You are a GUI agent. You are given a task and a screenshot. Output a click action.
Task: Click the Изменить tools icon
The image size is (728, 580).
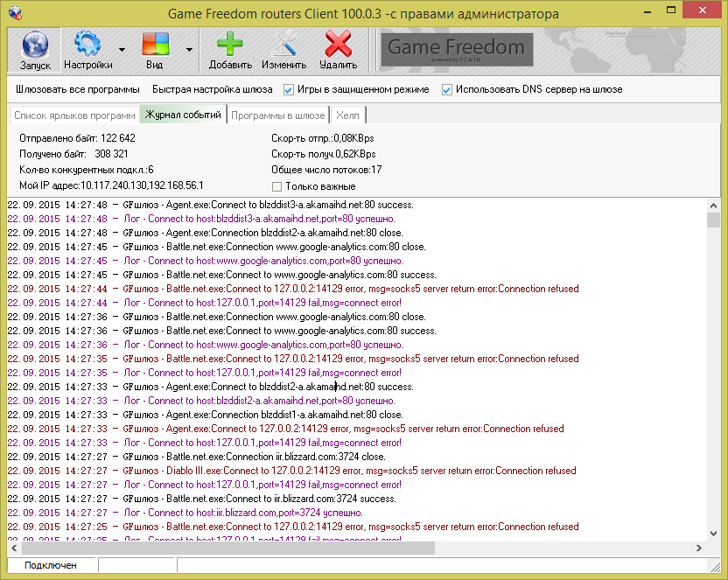[x=284, y=44]
